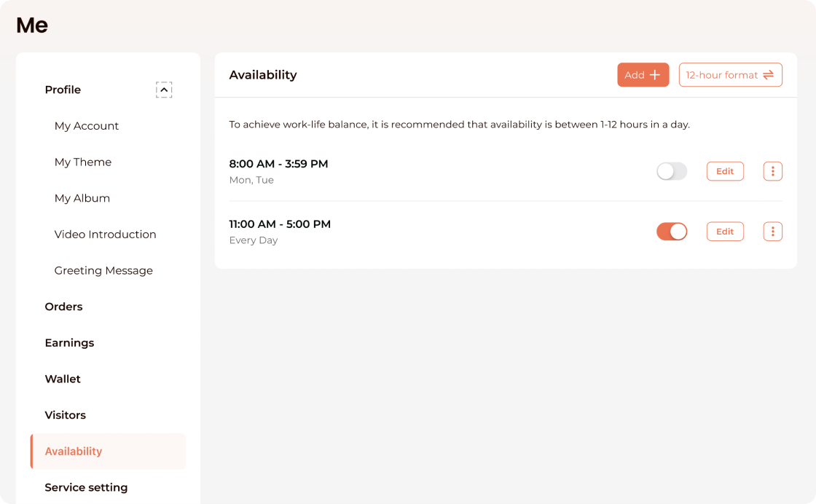Navigate to Orders
The height and width of the screenshot is (504, 816).
[x=64, y=307]
